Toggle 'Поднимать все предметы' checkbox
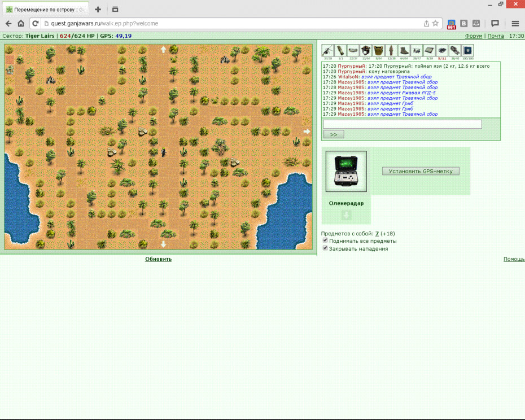This screenshot has width=525, height=420. [325, 240]
